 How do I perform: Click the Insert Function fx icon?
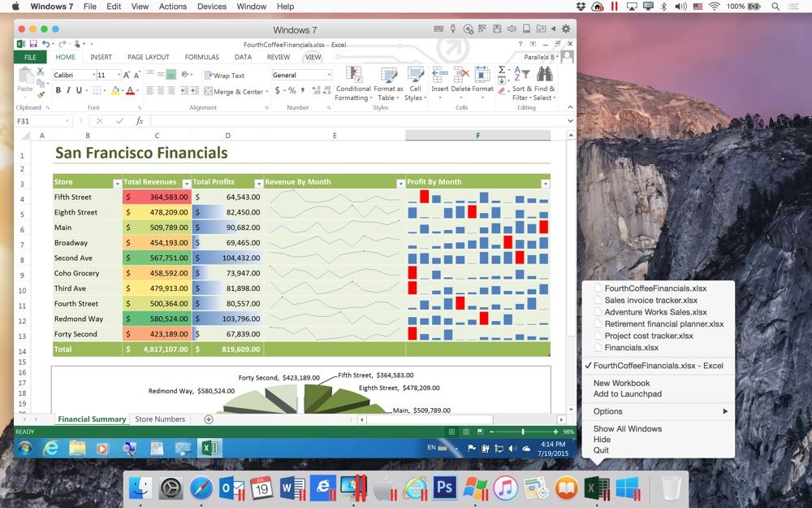pos(140,121)
